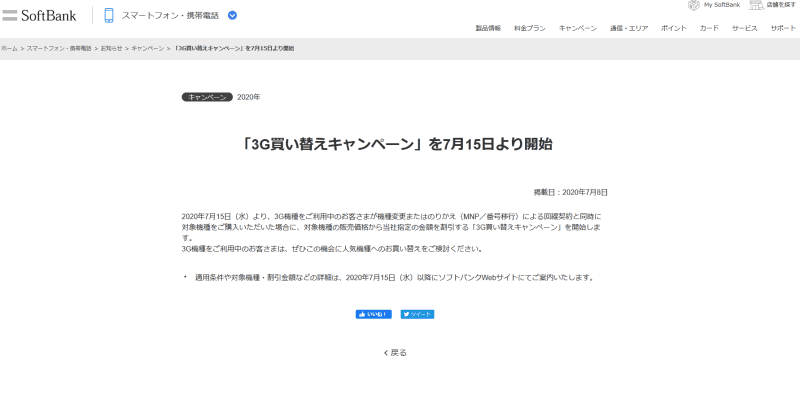The image size is (800, 409).
Task: Open the 料金プラン nav menu
Action: click(x=530, y=29)
